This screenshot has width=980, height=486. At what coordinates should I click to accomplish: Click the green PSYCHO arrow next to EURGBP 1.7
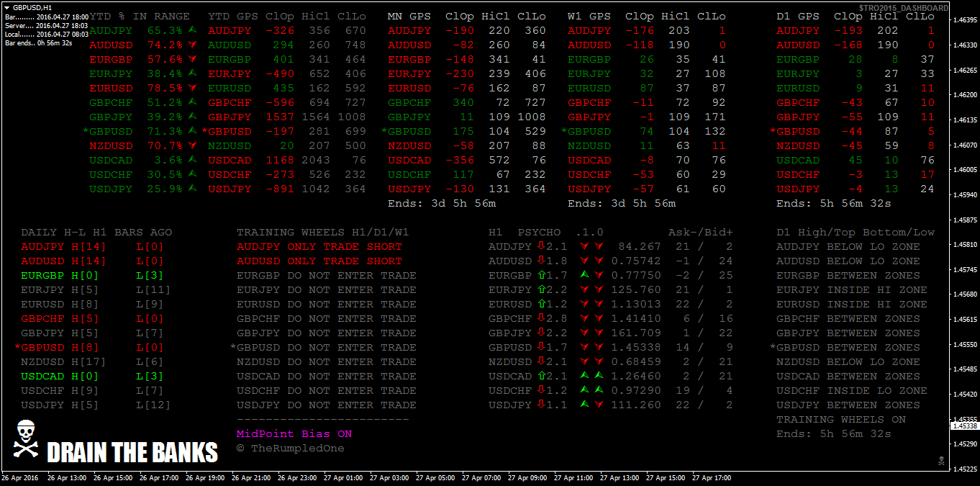click(541, 275)
